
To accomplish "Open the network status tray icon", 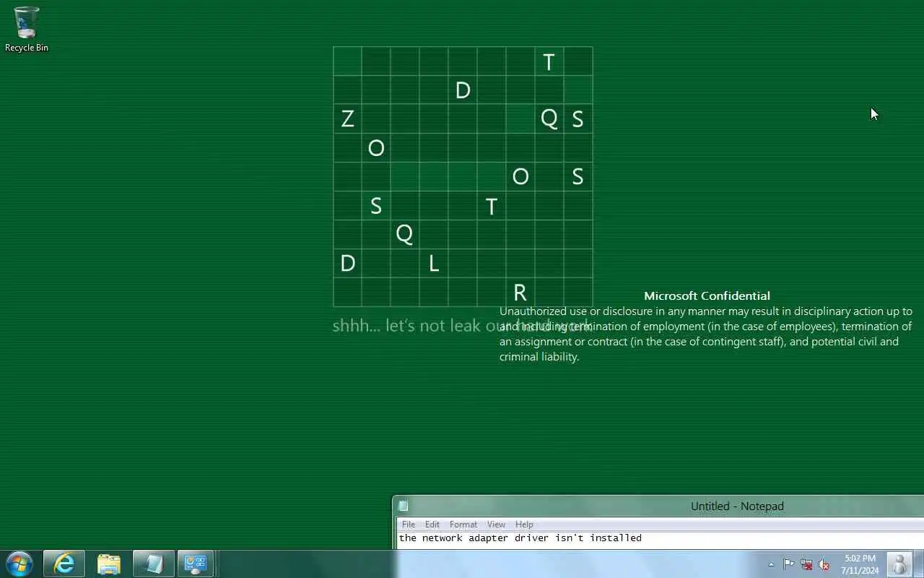I will [806, 564].
